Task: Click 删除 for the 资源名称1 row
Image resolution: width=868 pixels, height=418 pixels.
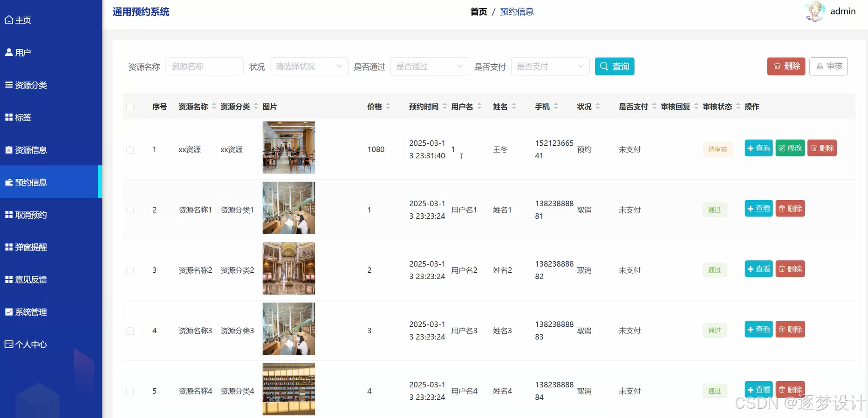Action: point(790,209)
